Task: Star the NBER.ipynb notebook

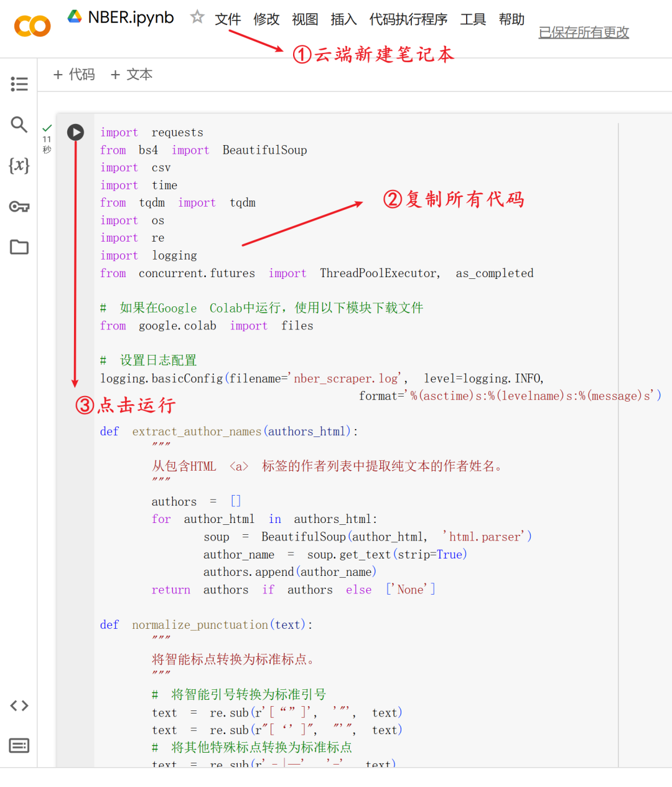Action: [197, 17]
